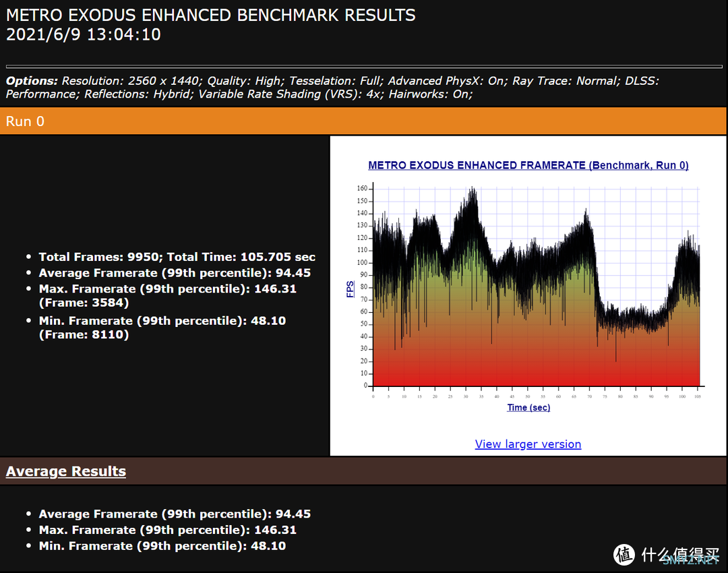The image size is (728, 573).
Task: Click the 'Time (sec)' axis label
Action: coord(528,407)
